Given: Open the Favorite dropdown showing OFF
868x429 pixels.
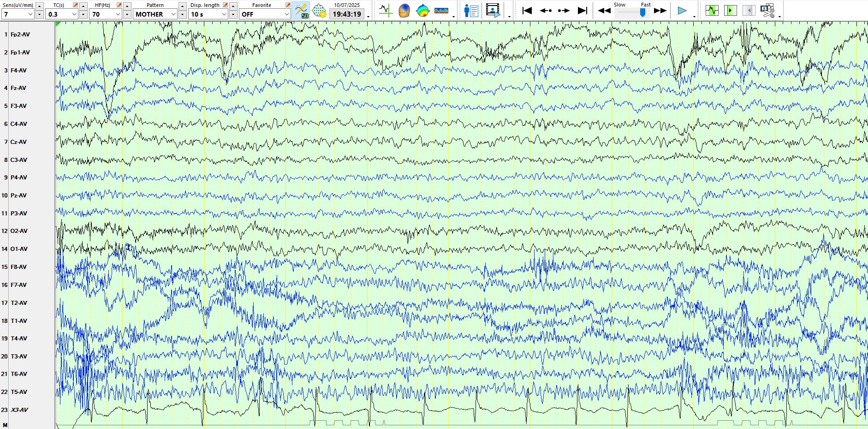Looking at the screenshot, I should [265, 14].
